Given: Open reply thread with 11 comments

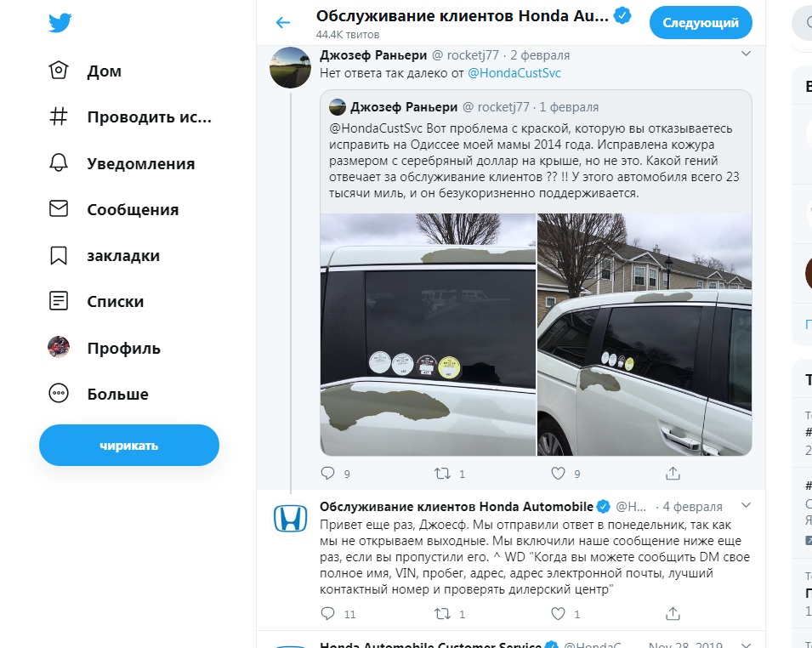Looking at the screenshot, I should click(328, 614).
